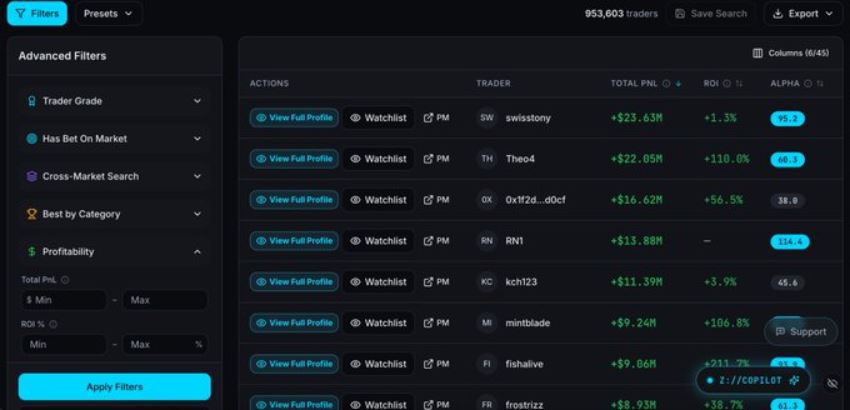Screen dimensions: 850x410
Task: Open 0x1f2d...d0cf's PM external link
Action: click(x=436, y=200)
